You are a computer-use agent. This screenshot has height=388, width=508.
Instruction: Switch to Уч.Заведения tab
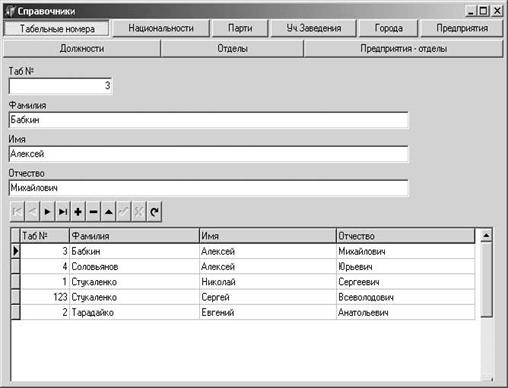tap(314, 28)
